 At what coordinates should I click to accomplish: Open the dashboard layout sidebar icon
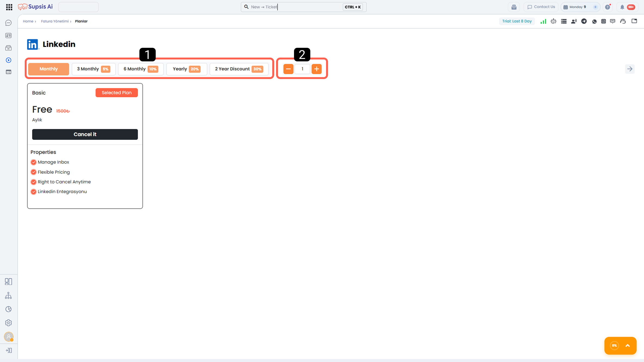click(8, 282)
